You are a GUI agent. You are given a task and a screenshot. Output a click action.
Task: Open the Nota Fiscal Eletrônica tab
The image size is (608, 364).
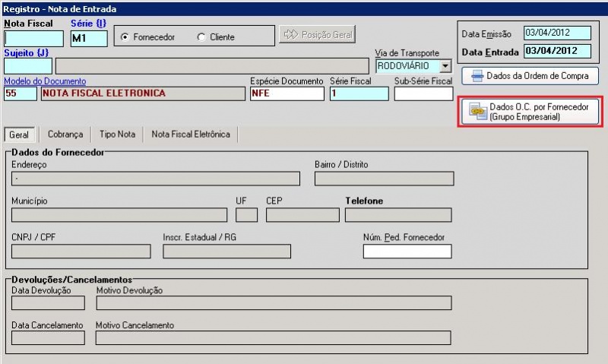tap(191, 135)
